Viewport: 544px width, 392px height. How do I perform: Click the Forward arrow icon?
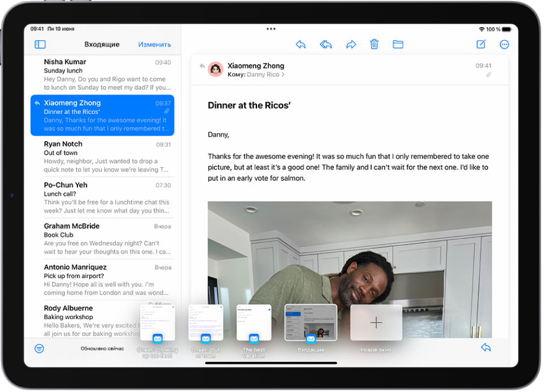(x=351, y=45)
